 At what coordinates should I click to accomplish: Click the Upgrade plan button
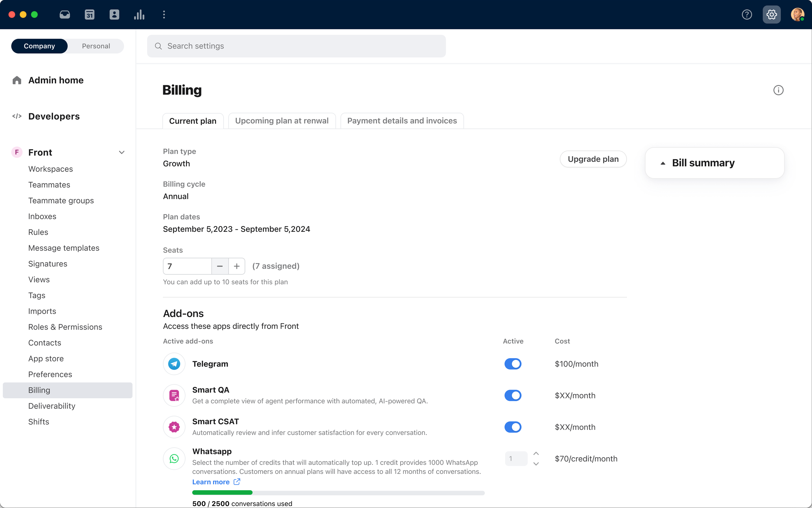593,159
